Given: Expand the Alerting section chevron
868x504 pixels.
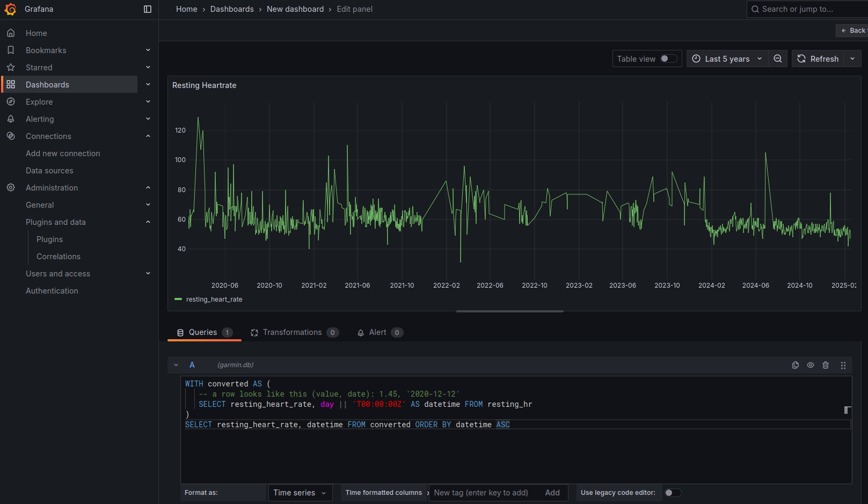Looking at the screenshot, I should 148,119.
